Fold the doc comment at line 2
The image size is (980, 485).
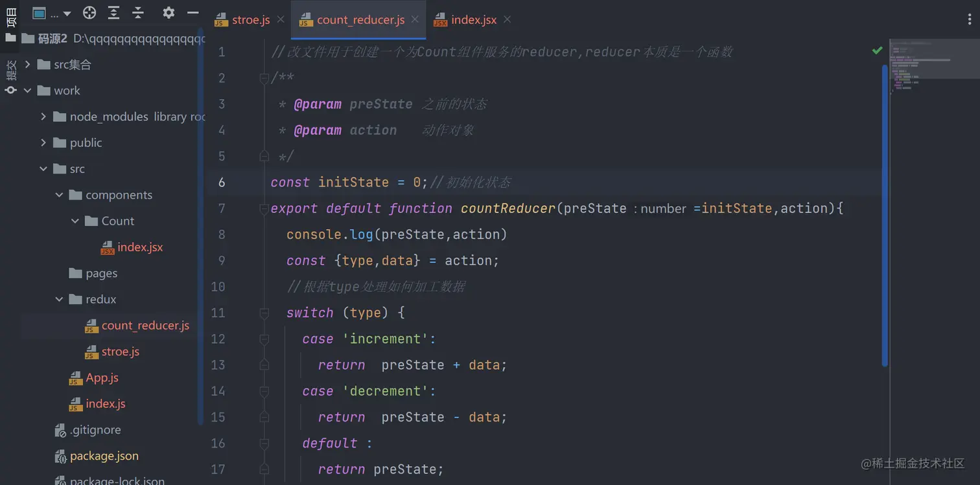click(264, 78)
